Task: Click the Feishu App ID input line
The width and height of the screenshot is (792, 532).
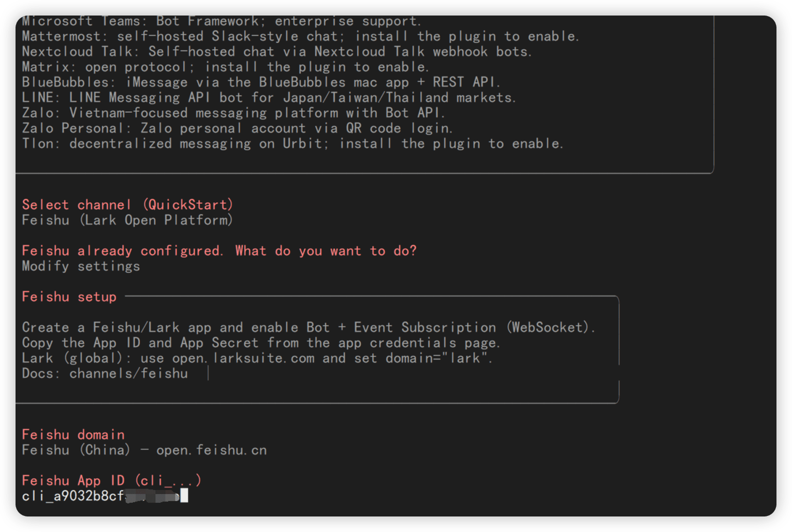Action: point(105,496)
